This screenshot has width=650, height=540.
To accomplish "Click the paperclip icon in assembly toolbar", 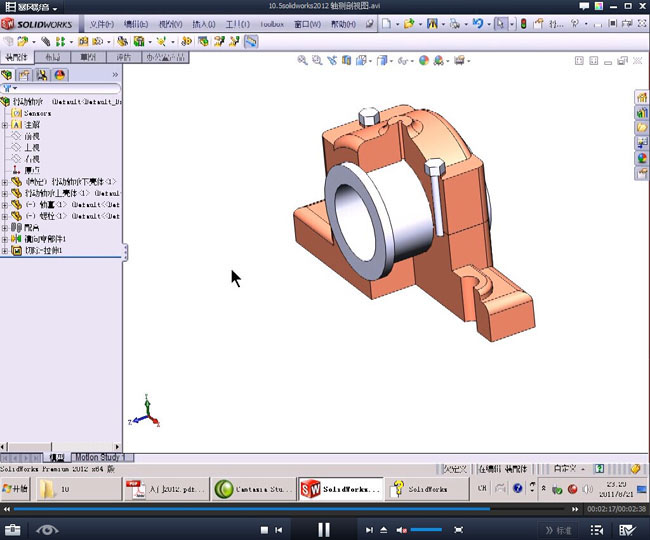I will 45,41.
